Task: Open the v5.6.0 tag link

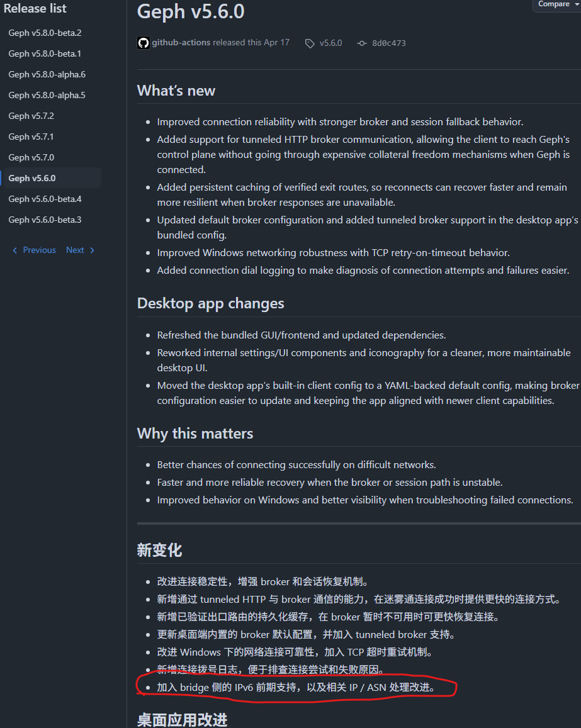Action: [x=330, y=43]
